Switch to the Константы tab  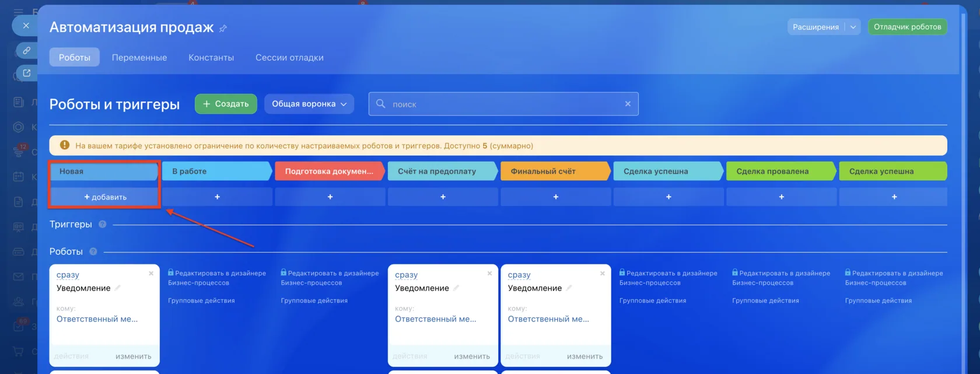pos(211,57)
